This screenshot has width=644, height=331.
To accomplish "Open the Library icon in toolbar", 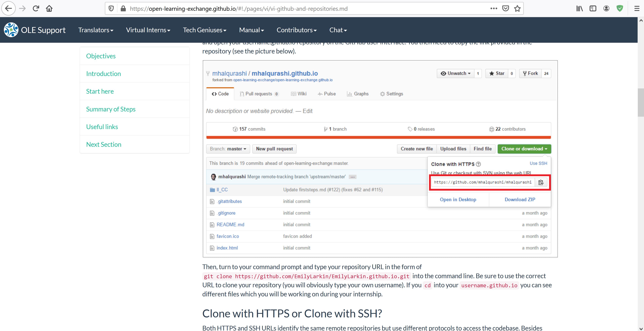I will (x=580, y=9).
